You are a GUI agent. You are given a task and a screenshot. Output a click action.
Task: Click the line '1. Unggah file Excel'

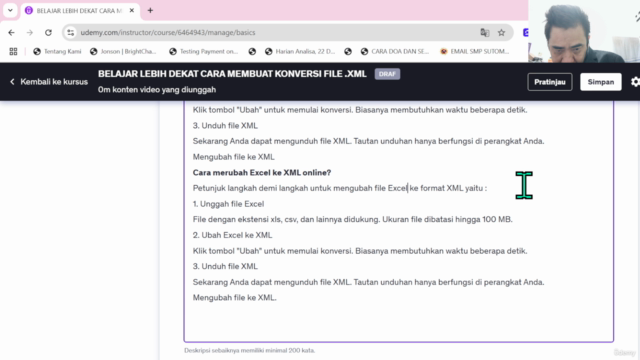click(228, 204)
